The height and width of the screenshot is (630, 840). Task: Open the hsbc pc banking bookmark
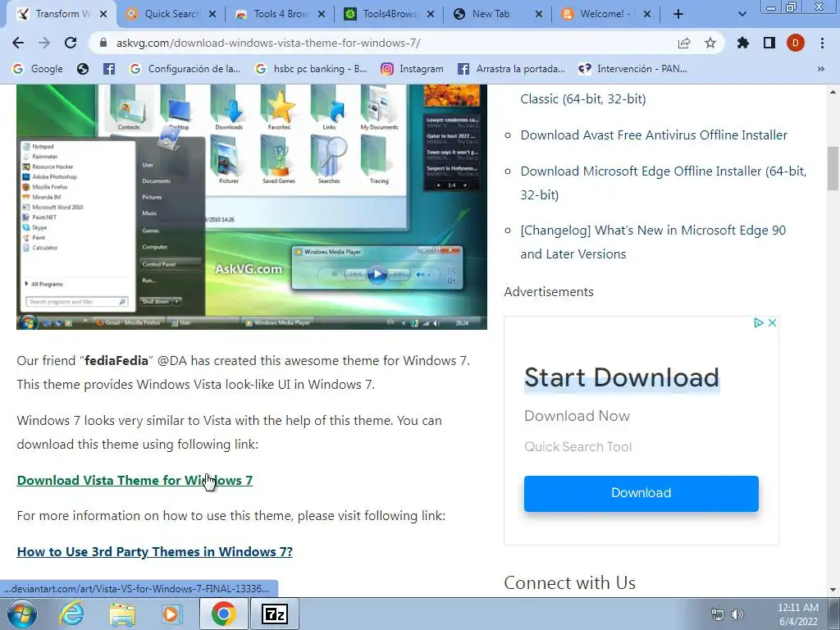pos(311,69)
